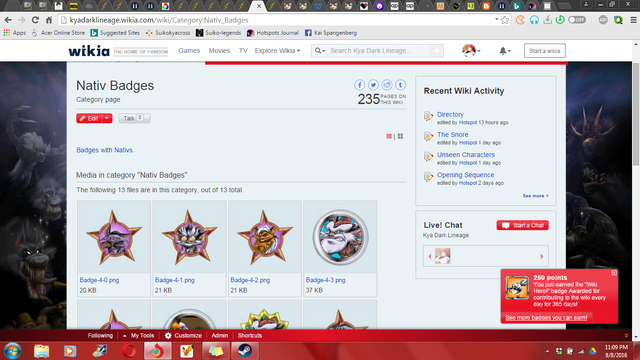Open notifications bell icon
640x360 pixels.
tap(504, 51)
